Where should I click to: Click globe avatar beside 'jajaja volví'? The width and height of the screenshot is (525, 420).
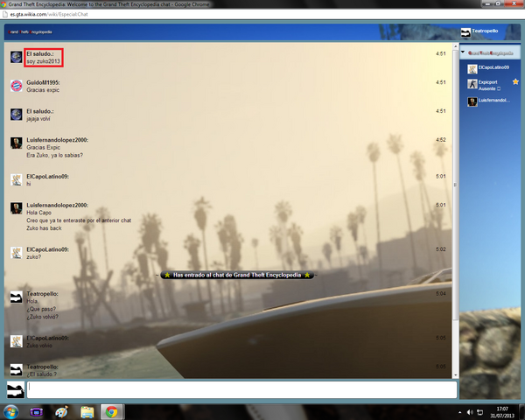point(16,115)
